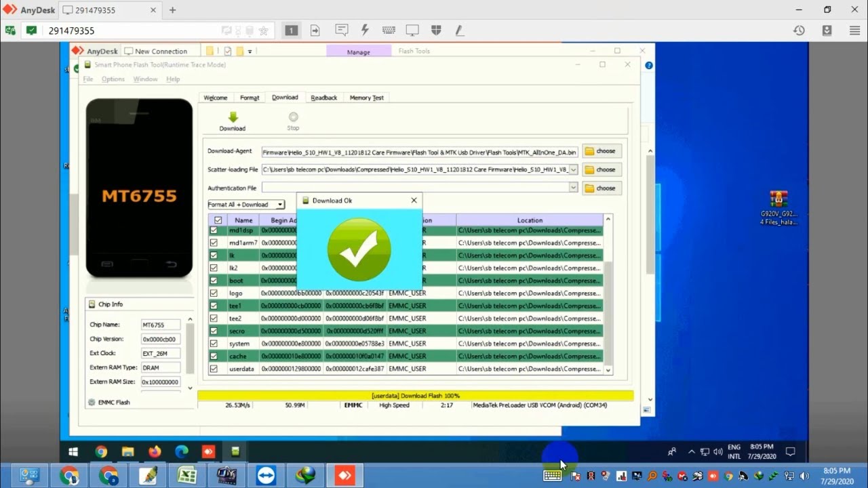This screenshot has width=868, height=488.
Task: Open File Explorer on remote taskbar
Action: coord(127,451)
